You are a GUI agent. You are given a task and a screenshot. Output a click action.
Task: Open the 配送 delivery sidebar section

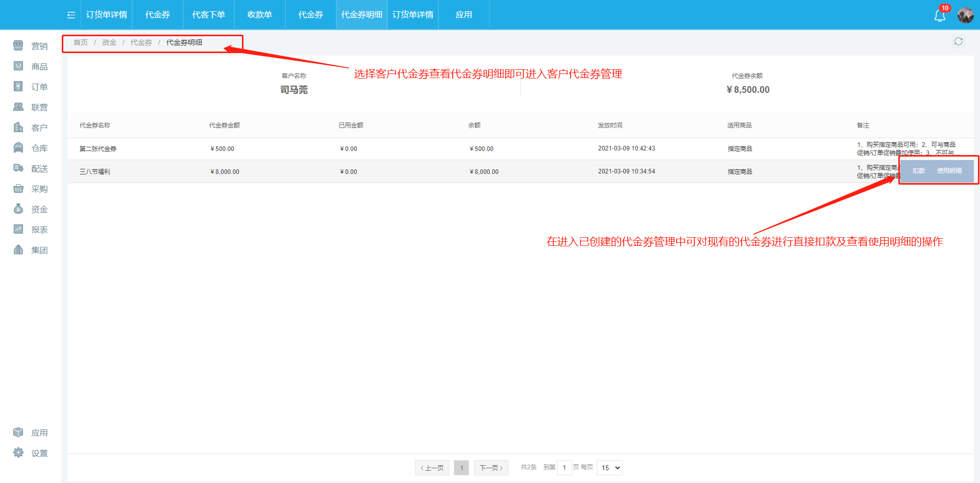[31, 168]
